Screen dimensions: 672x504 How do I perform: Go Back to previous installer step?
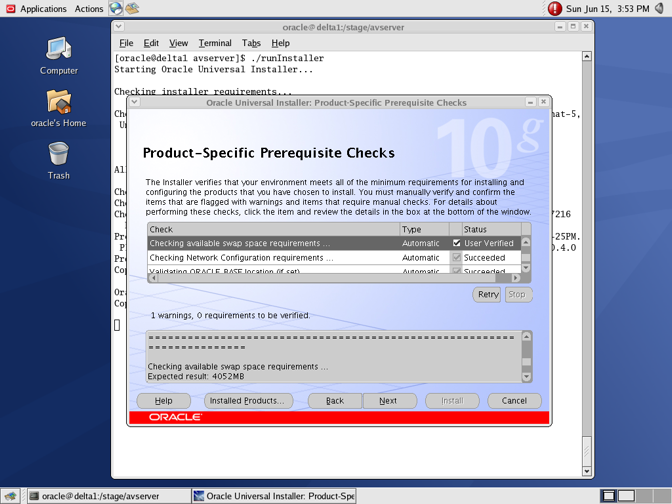click(x=335, y=401)
